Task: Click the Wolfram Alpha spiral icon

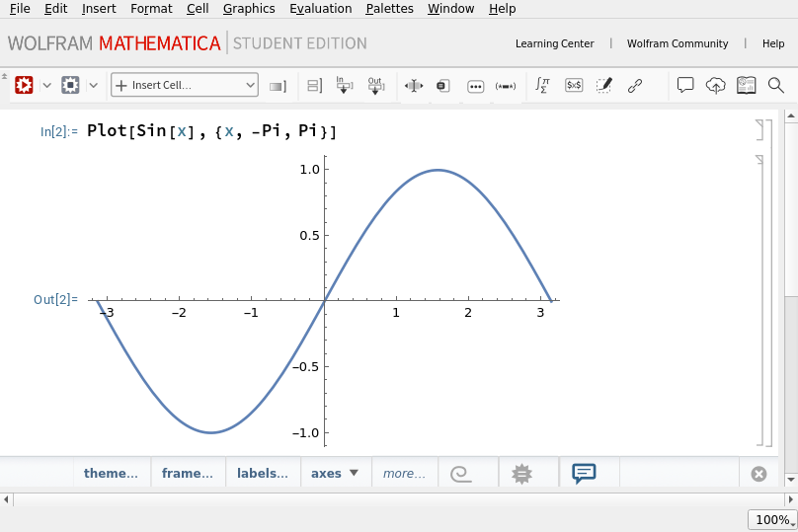Action: click(460, 474)
